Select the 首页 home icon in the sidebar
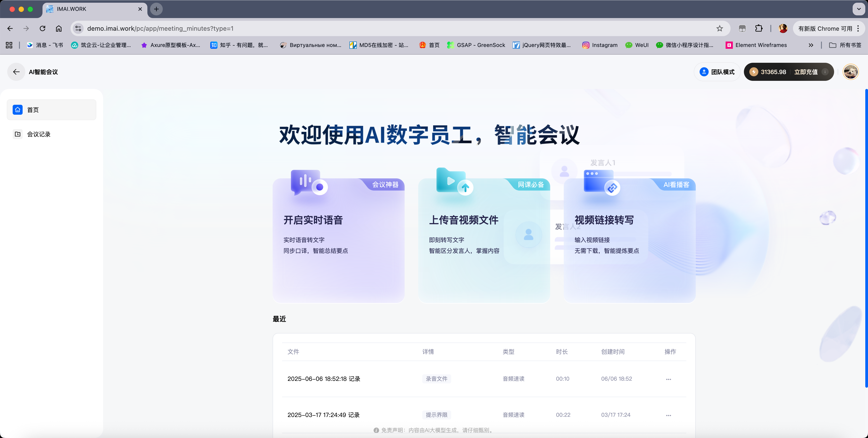Viewport: 868px width, 438px height. coord(17,109)
